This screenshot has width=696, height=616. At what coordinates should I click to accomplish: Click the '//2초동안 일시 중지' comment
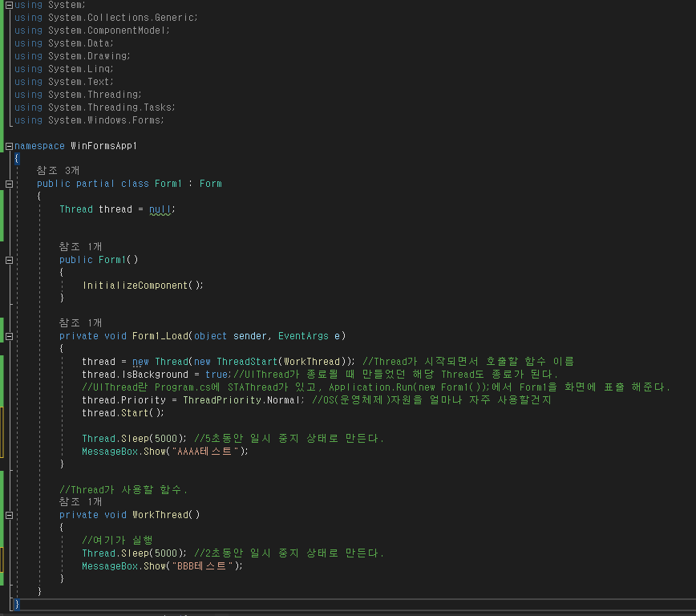pyautogui.click(x=289, y=553)
